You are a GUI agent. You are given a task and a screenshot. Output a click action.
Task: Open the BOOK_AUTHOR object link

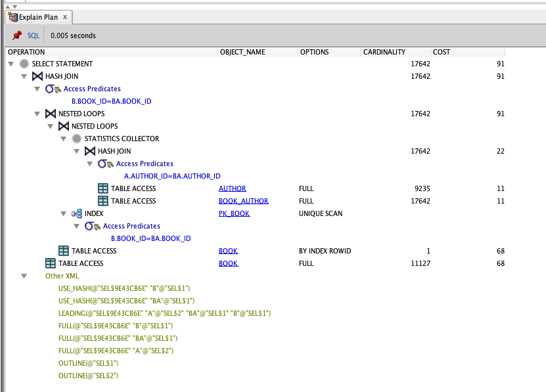(243, 202)
